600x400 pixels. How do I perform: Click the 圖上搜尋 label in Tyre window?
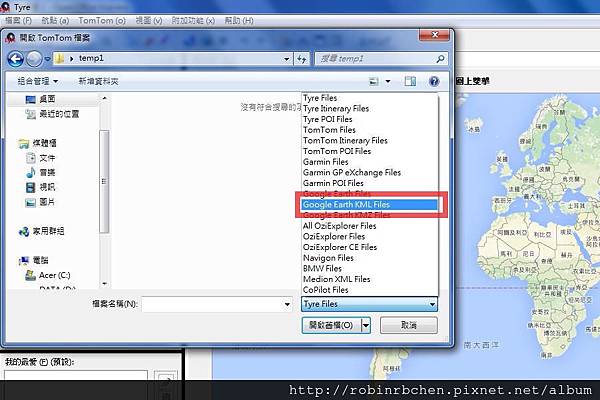473,81
